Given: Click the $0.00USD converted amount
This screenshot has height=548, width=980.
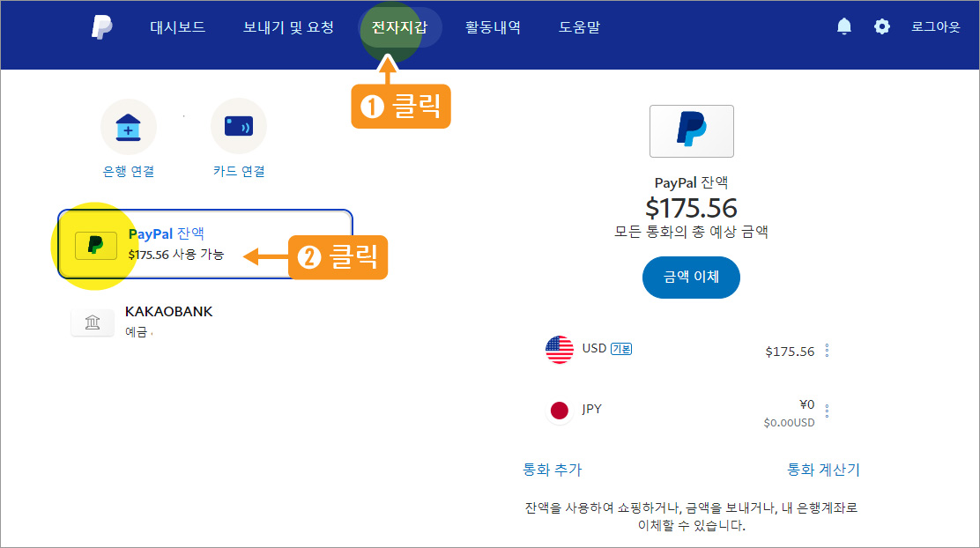Looking at the screenshot, I should coord(789,423).
